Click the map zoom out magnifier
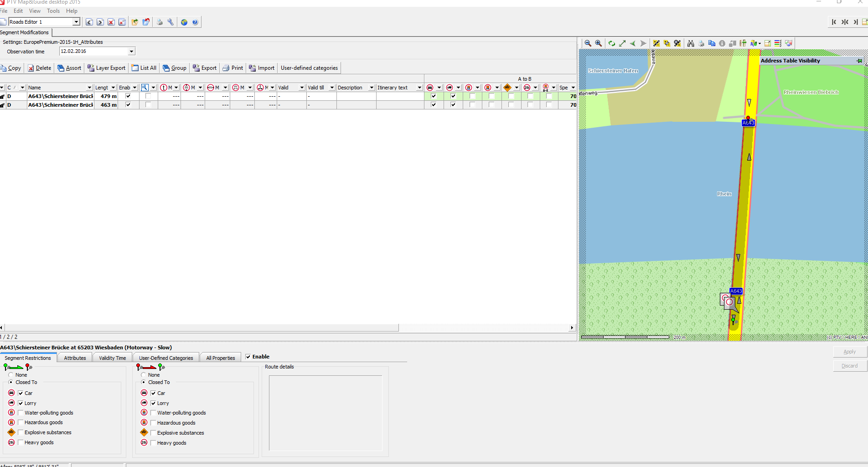The image size is (868, 467). click(x=588, y=43)
